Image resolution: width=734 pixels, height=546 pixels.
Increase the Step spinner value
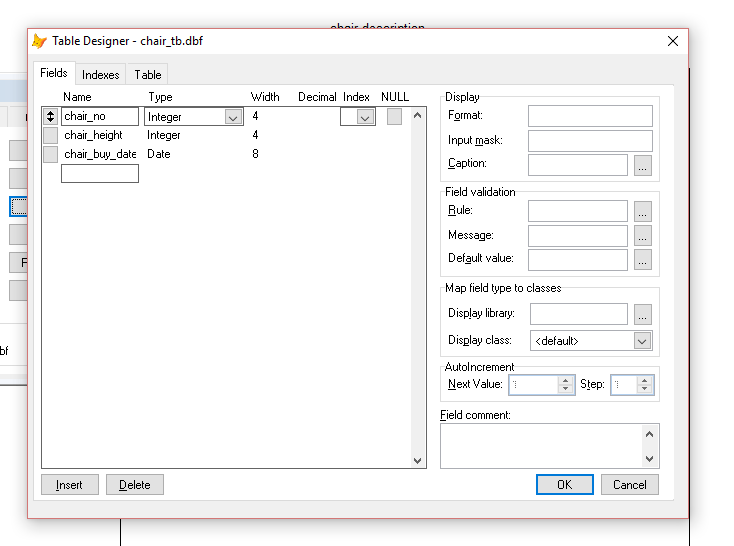645,381
